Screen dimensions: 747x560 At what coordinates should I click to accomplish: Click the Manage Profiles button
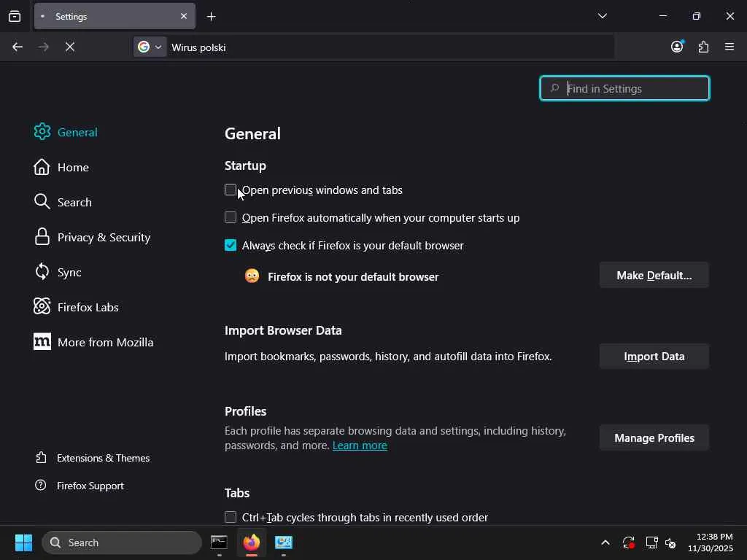click(x=654, y=437)
